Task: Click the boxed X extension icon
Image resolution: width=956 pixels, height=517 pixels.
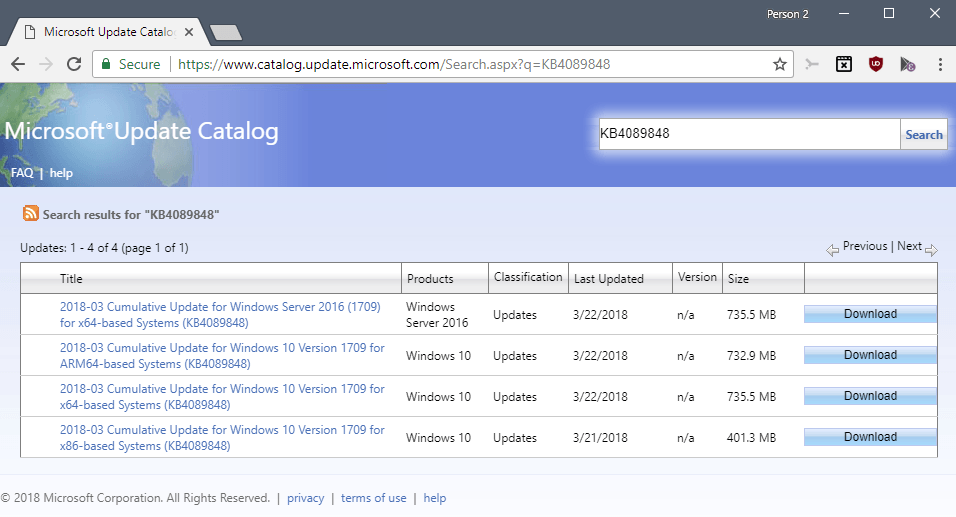Action: pyautogui.click(x=844, y=63)
